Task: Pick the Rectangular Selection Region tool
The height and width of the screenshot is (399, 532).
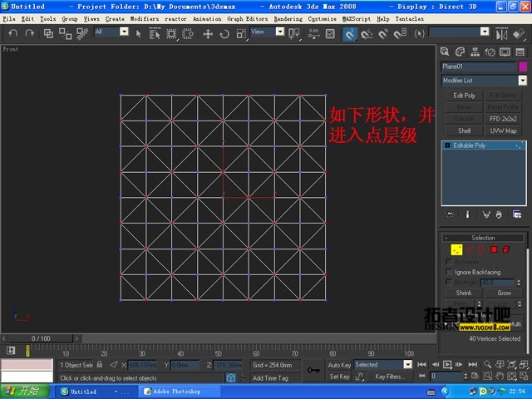Action: pyautogui.click(x=171, y=33)
